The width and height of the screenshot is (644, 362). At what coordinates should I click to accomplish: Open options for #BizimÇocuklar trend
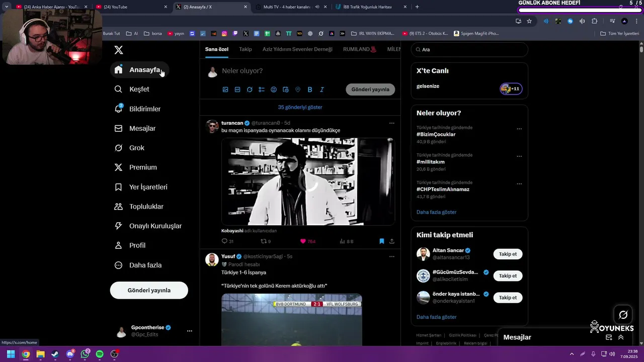click(519, 129)
